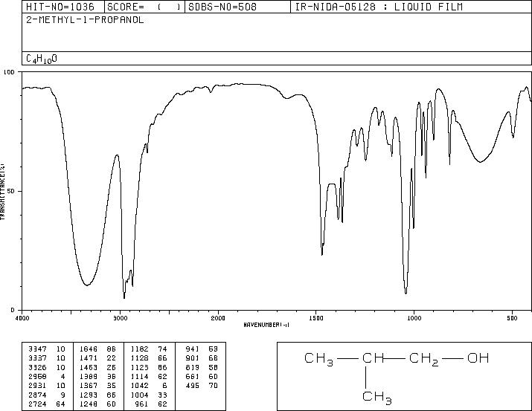Select the peak table entry 819

click(193, 367)
